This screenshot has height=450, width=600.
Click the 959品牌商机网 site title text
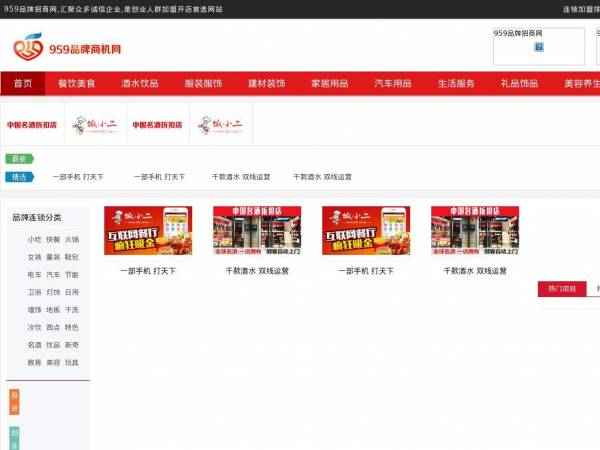click(x=85, y=49)
